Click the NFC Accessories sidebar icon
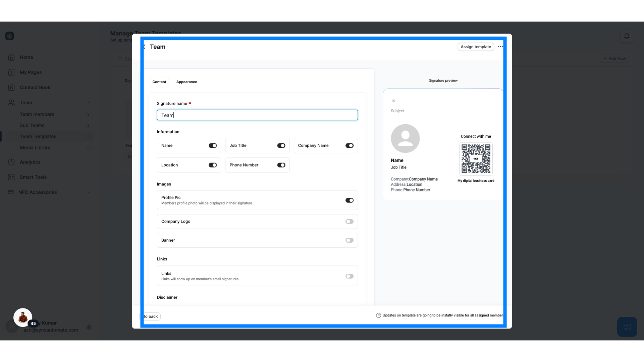The width and height of the screenshot is (644, 362). [x=11, y=192]
